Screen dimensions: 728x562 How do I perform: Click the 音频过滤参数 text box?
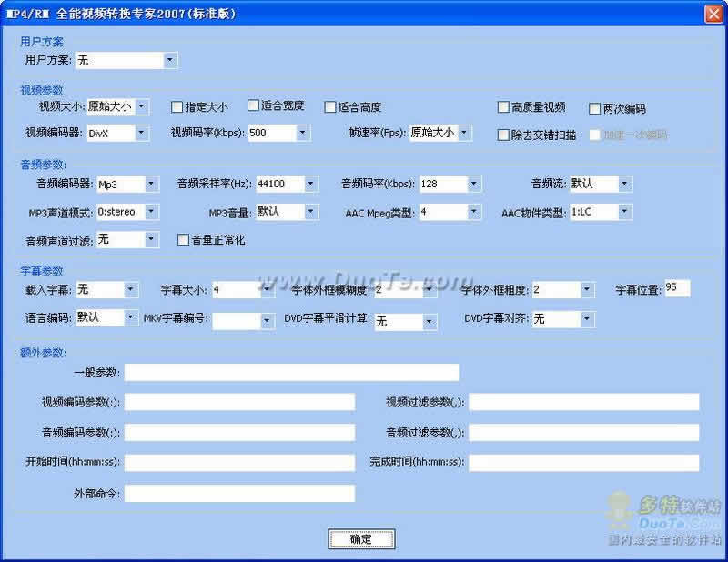584,433
